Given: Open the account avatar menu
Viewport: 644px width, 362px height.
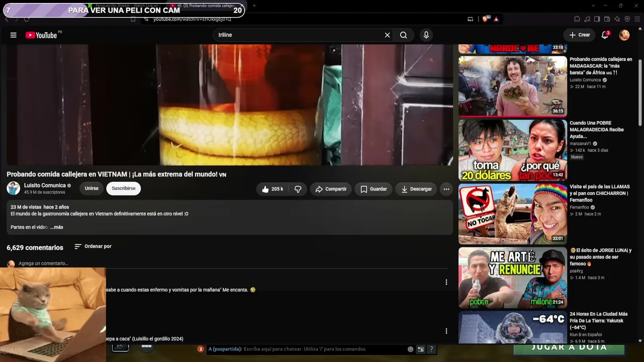Looking at the screenshot, I should [x=624, y=35].
